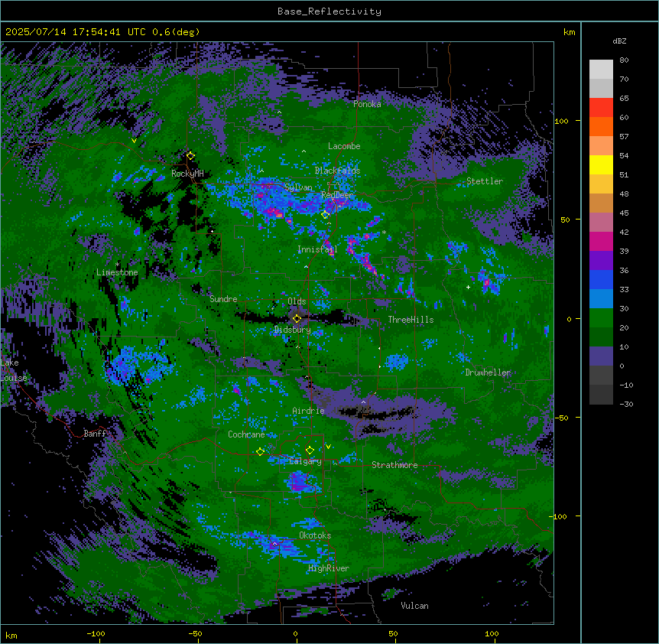Click the Didsbury city label

(x=293, y=330)
